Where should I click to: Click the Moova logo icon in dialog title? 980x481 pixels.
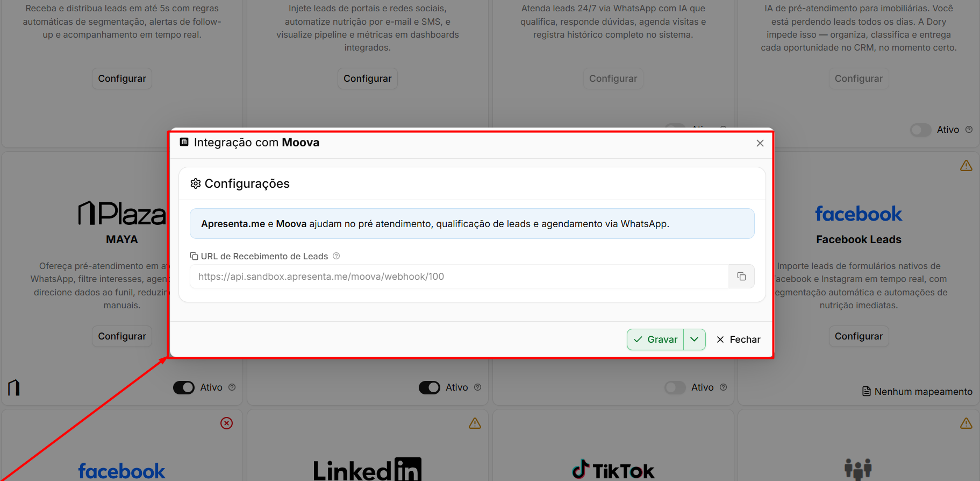pos(184,142)
